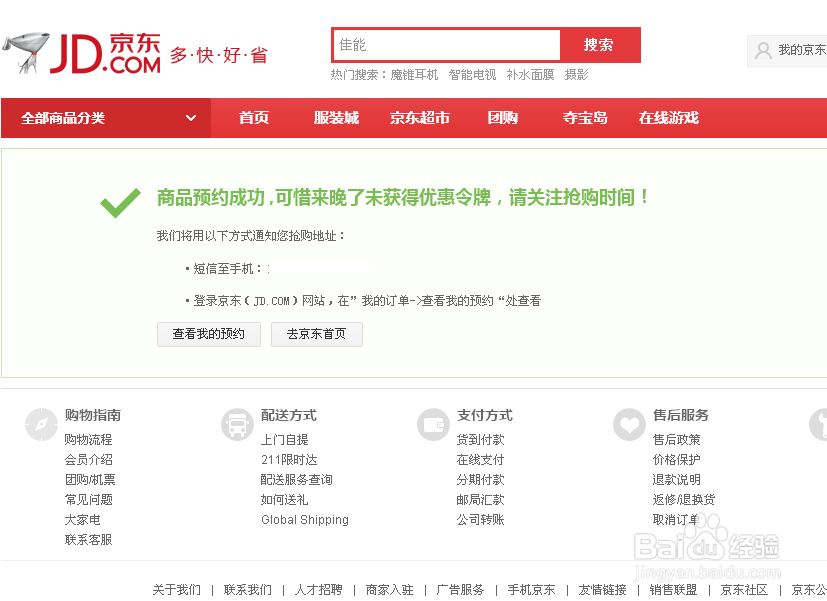The image size is (827, 601).
Task: Click the green success checkmark icon
Action: (x=118, y=200)
